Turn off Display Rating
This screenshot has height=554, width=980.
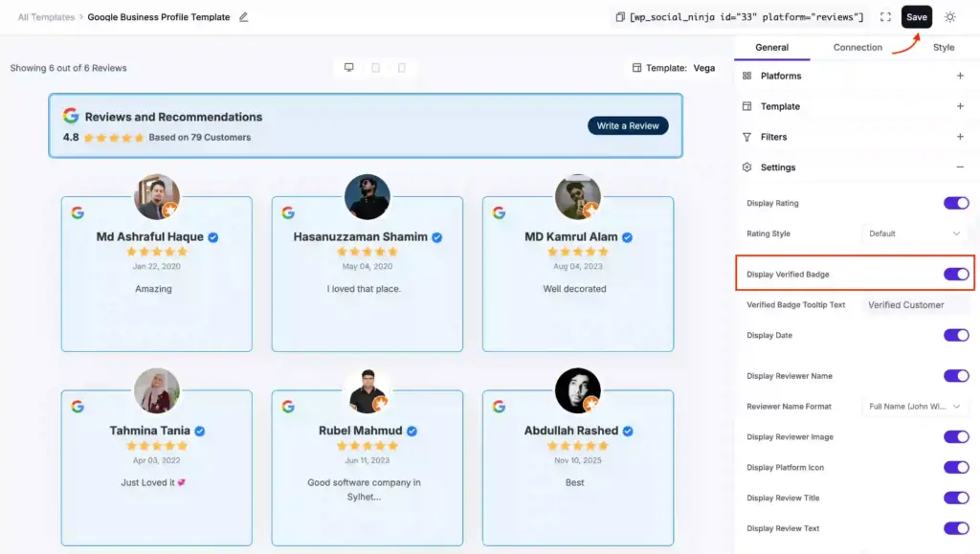[x=956, y=203]
